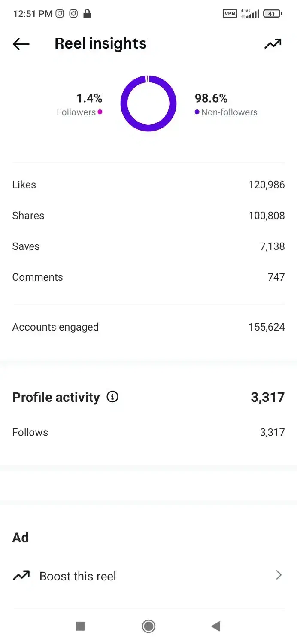Tap the Accounts engaged row
The height and width of the screenshot is (644, 297).
(x=148, y=327)
